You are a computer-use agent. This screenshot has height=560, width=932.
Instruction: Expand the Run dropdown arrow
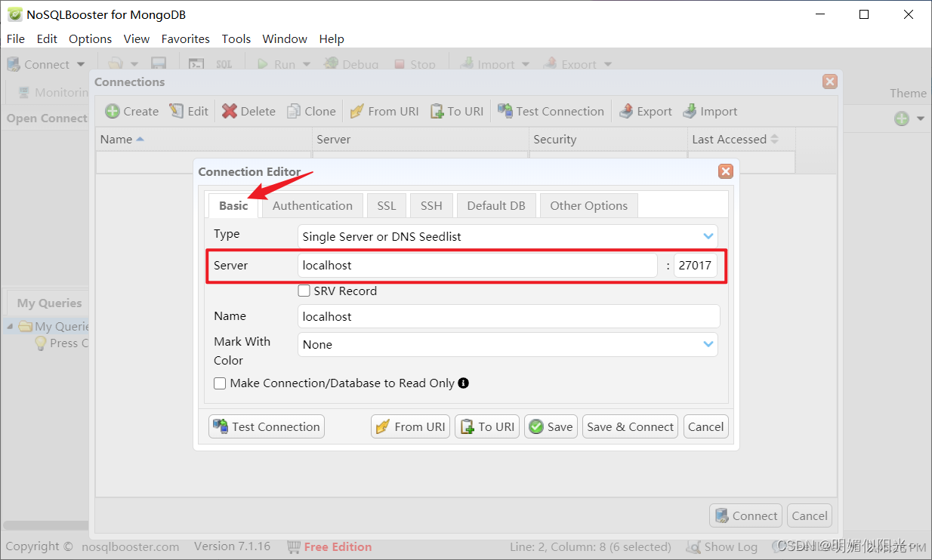click(x=307, y=64)
